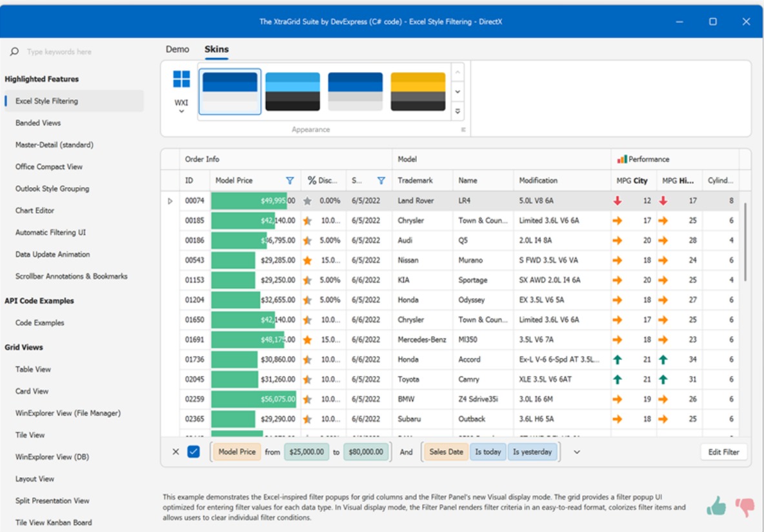Switch to the Demo tab
This screenshot has height=532, width=764.
pyautogui.click(x=177, y=49)
